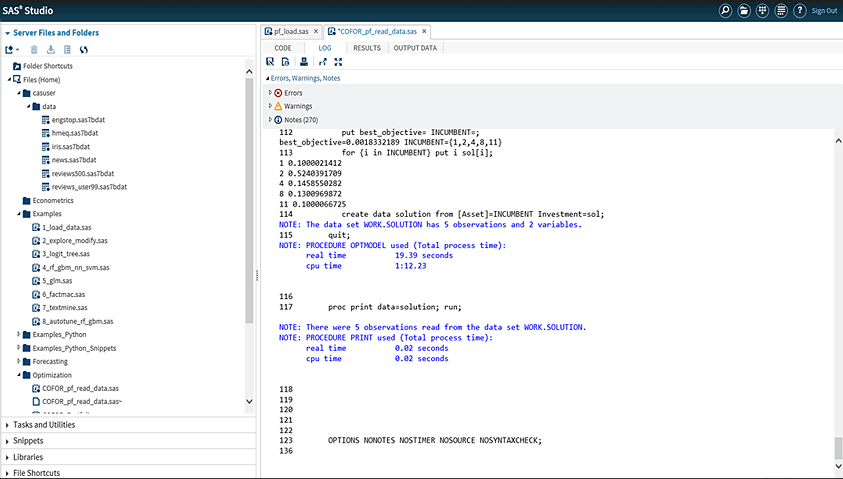Switch to the RESULTS tab
Viewport: 843px width, 479px height.
[367, 48]
